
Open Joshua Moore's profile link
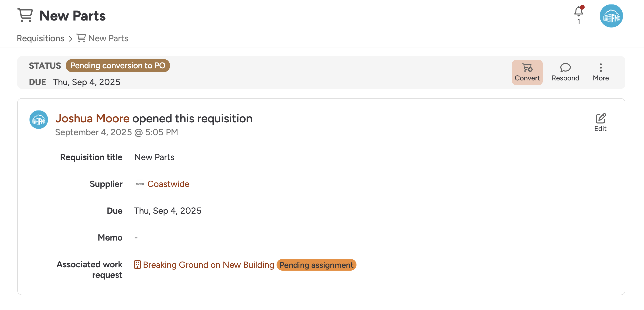coord(92,118)
